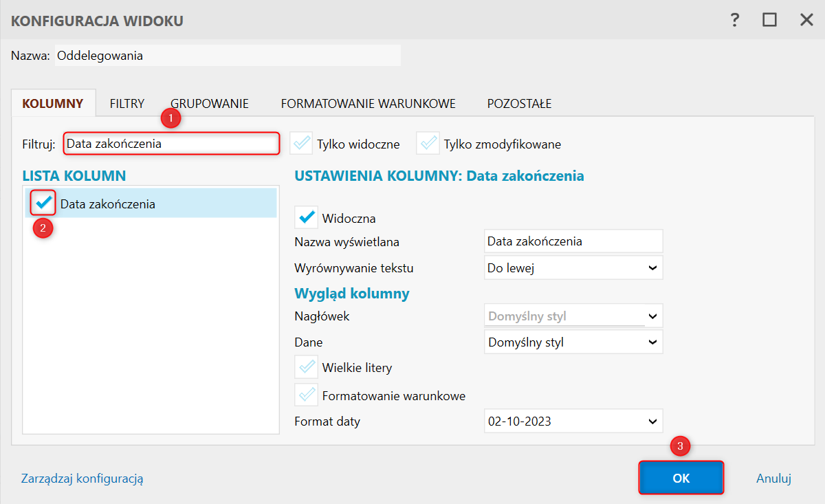This screenshot has height=504, width=825.
Task: Close the Konfiguracja widoku dialog
Action: [806, 20]
